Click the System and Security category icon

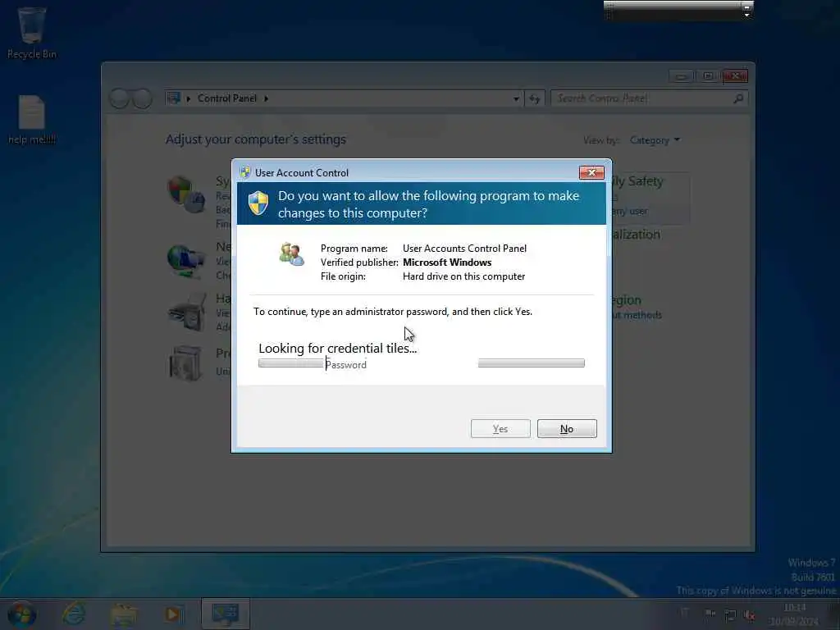(x=185, y=194)
